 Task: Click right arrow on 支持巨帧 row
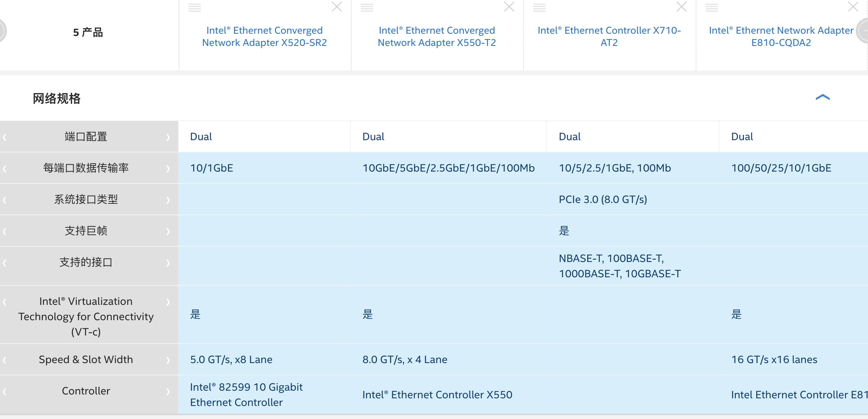tap(168, 231)
